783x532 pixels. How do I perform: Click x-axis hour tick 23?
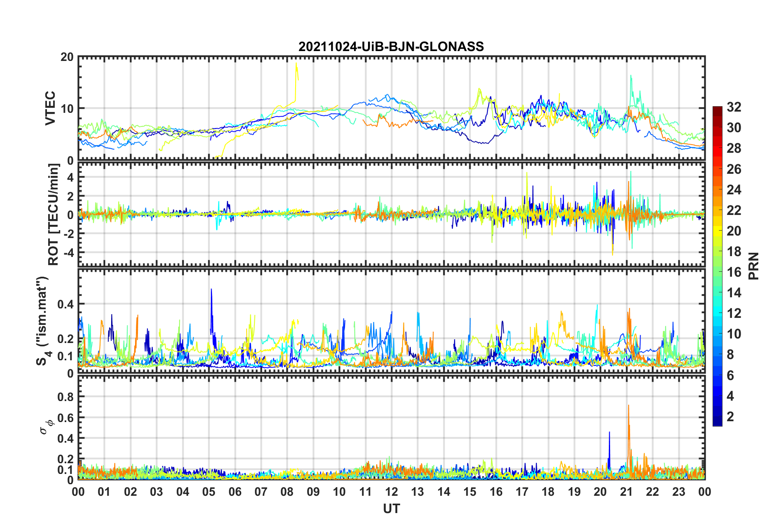point(679,492)
